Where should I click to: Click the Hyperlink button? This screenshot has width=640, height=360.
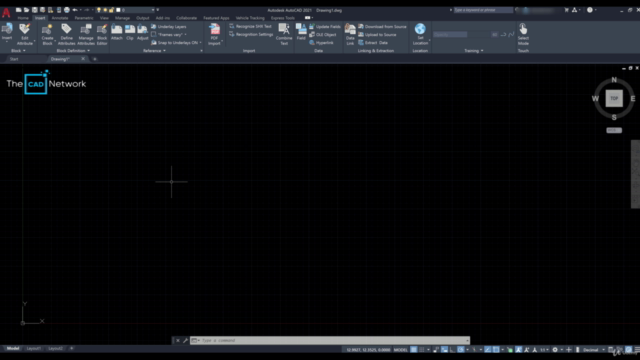click(x=321, y=42)
